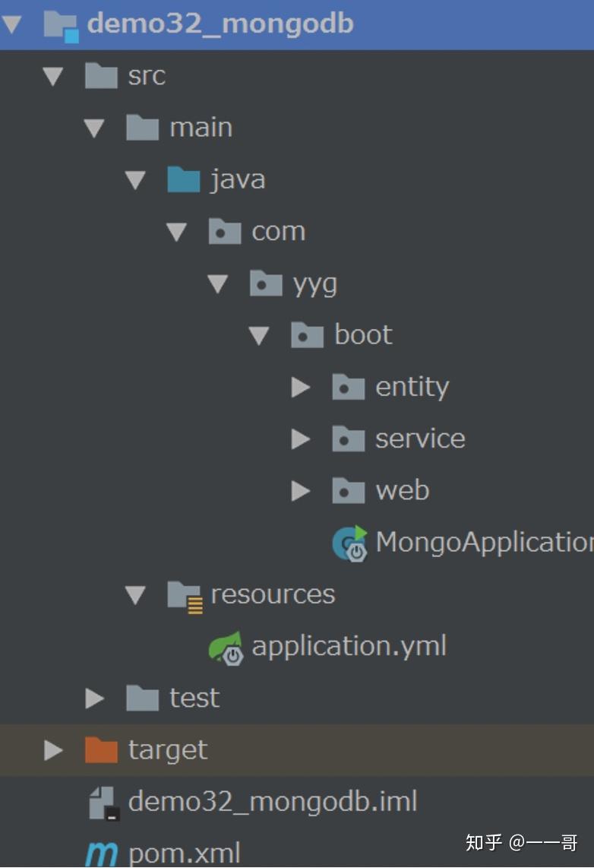Click the Maven icon next to pom.xml
Image resolution: width=594 pixels, height=868 pixels.
pyautogui.click(x=101, y=854)
